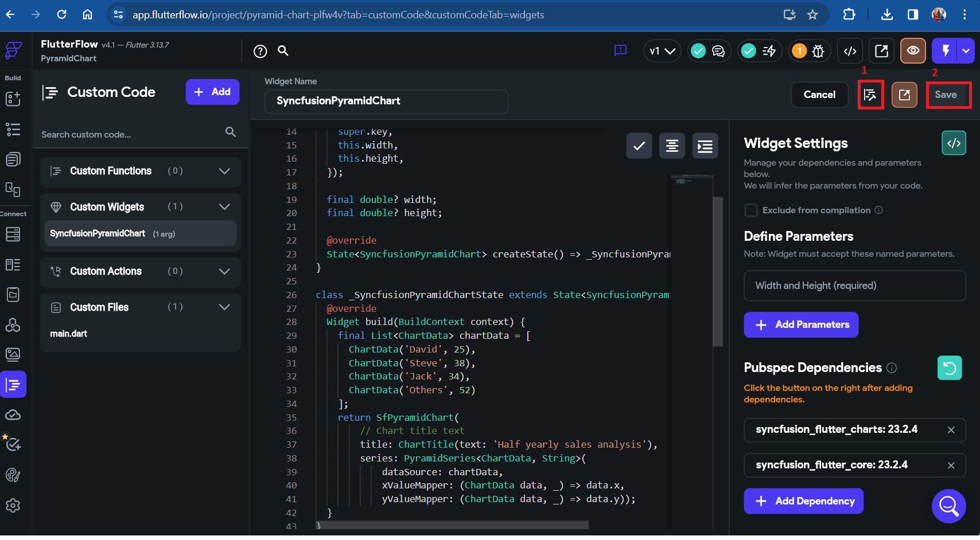
Task: Open the v1 version dropdown
Action: [x=662, y=51]
